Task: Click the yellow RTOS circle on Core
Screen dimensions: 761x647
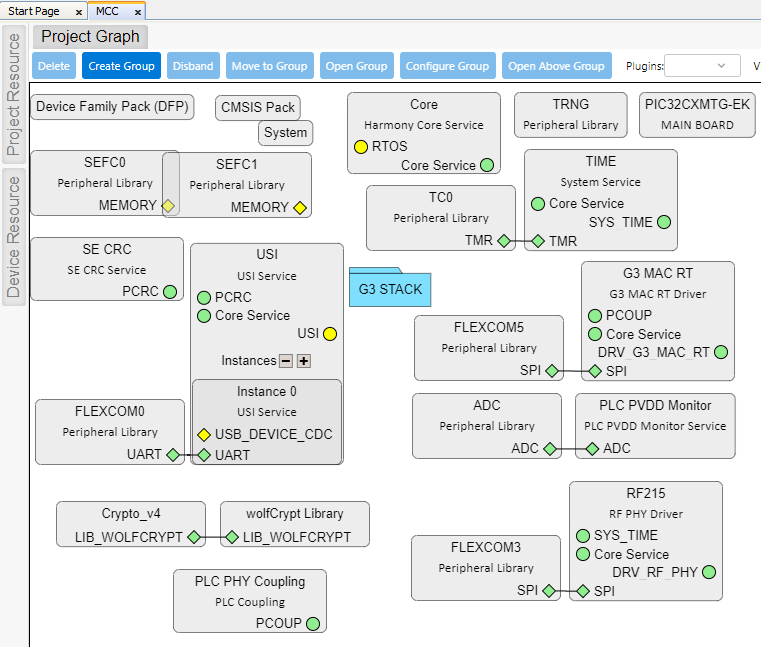Action: pyautogui.click(x=361, y=146)
